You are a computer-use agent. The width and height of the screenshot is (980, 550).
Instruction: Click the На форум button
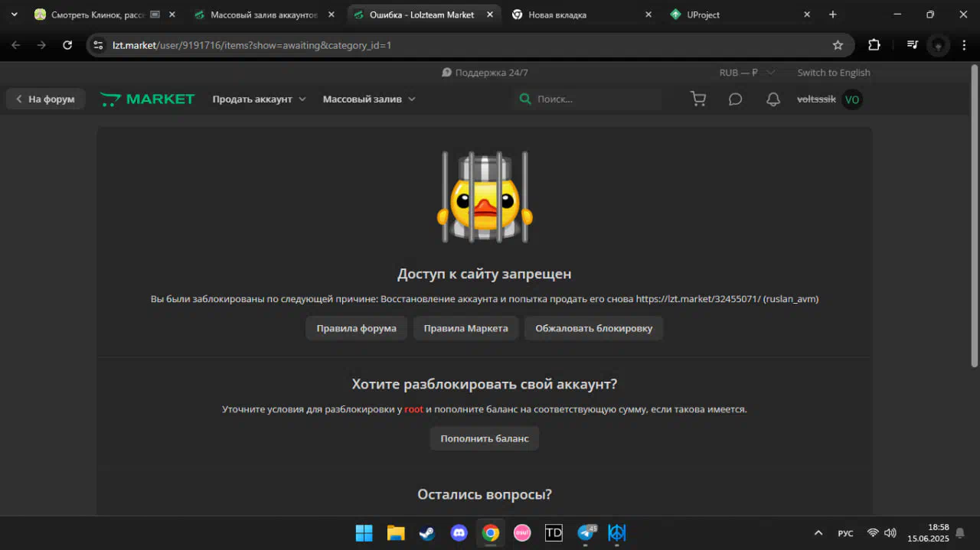coord(45,99)
